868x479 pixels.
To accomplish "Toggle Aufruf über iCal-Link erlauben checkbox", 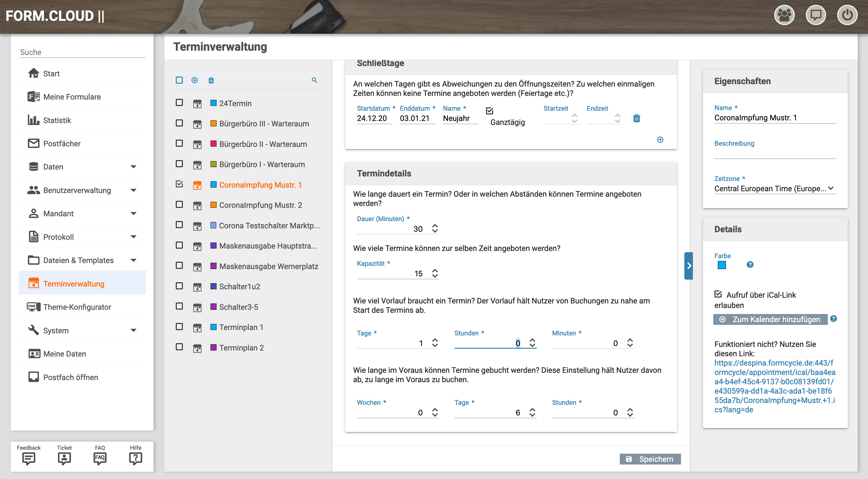I will (718, 294).
